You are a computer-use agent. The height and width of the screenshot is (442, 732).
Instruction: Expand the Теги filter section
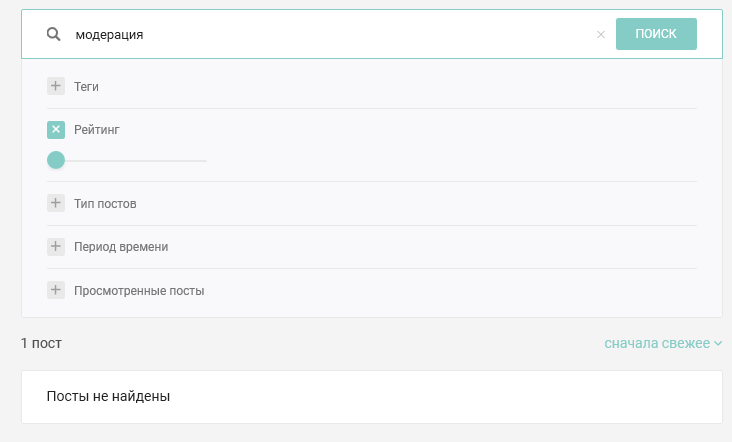(86, 87)
